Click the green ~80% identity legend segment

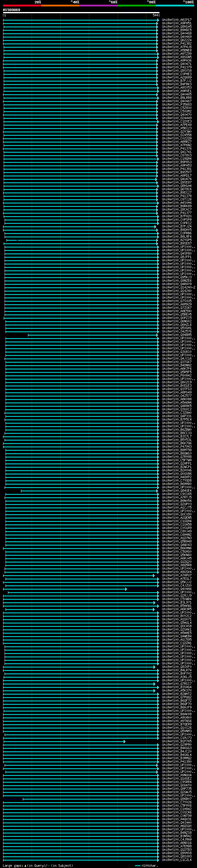click(x=137, y=6)
